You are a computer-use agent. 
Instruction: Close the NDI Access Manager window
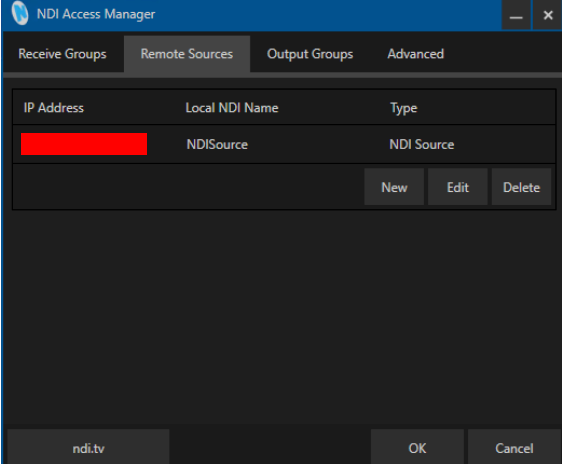(x=547, y=15)
